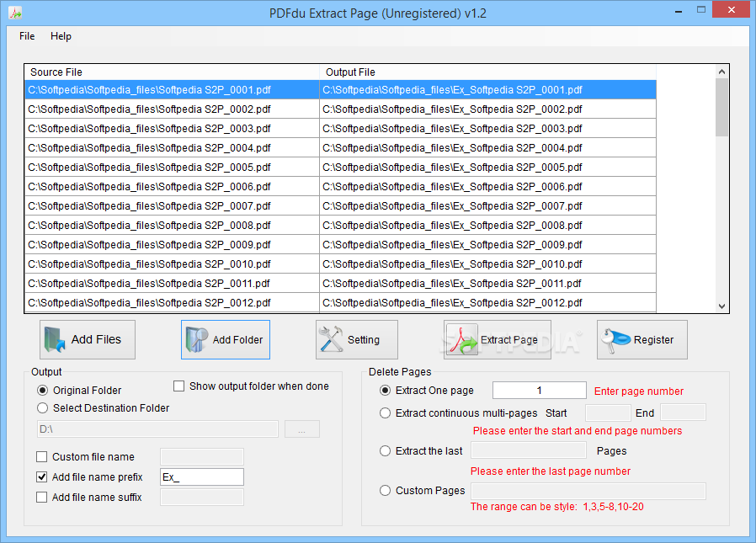This screenshot has height=543, width=756.
Task: Click the PDFdu app icon in the title bar
Action: pyautogui.click(x=15, y=13)
